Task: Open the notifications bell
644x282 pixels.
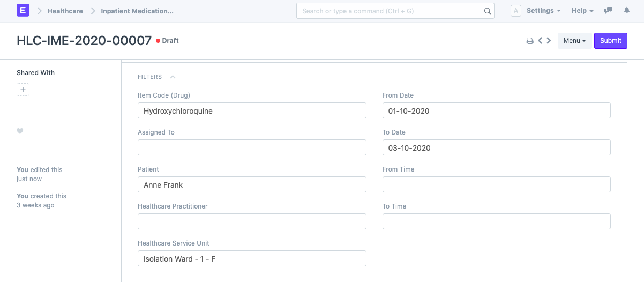Action: (627, 11)
